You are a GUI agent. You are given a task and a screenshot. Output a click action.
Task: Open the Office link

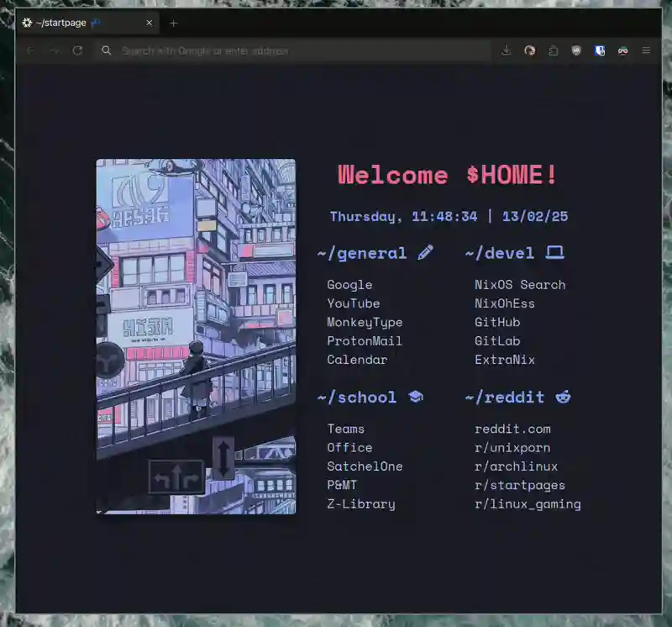pyautogui.click(x=349, y=448)
